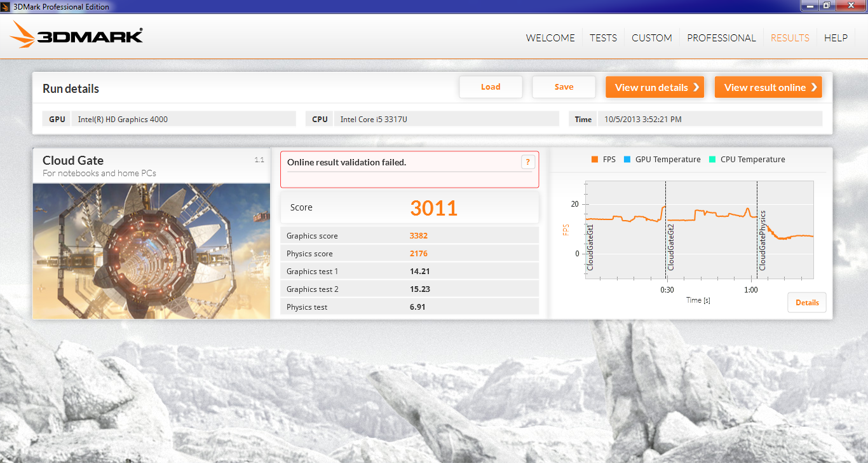Click the orange FPS legend square
Image resolution: width=868 pixels, height=463 pixels.
[595, 160]
